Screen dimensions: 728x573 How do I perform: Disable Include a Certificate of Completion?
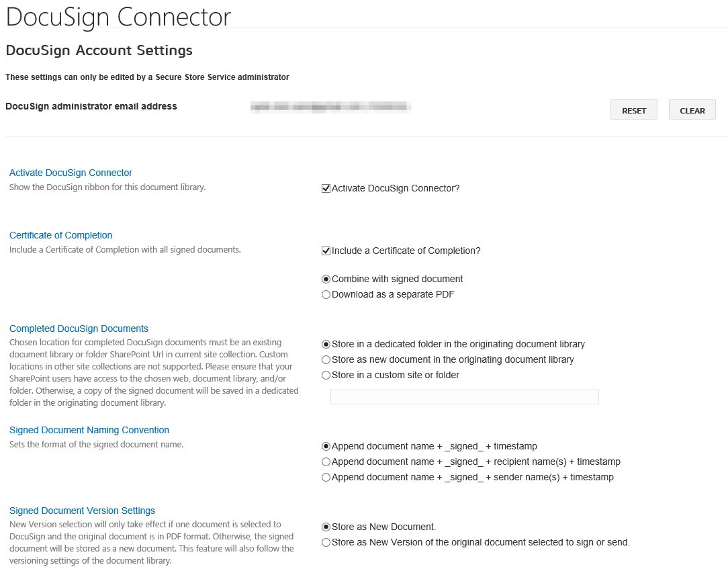point(326,251)
